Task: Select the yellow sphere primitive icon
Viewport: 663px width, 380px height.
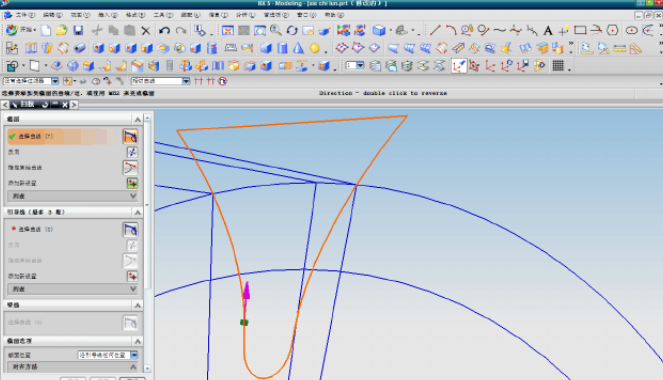Action: pyautogui.click(x=315, y=48)
